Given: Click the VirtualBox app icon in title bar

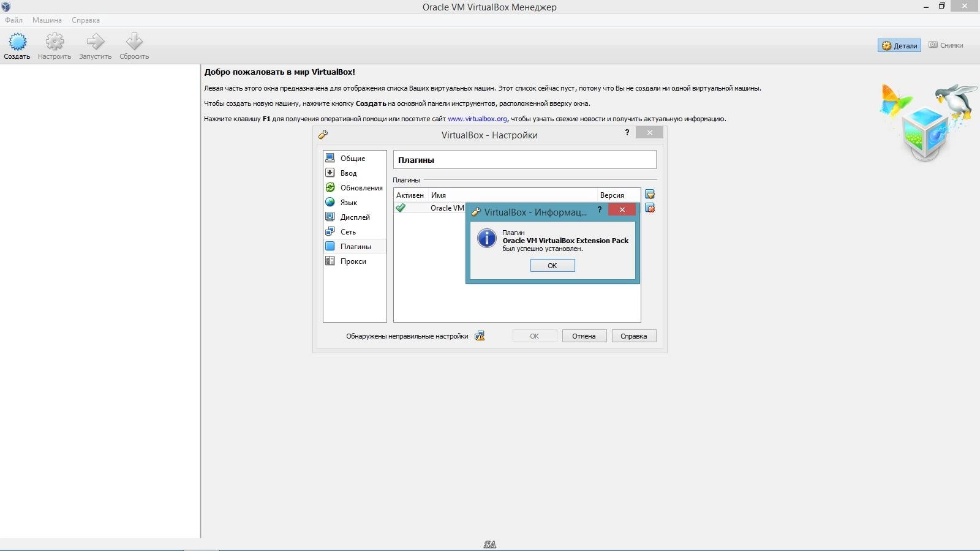Looking at the screenshot, I should pyautogui.click(x=6, y=7).
